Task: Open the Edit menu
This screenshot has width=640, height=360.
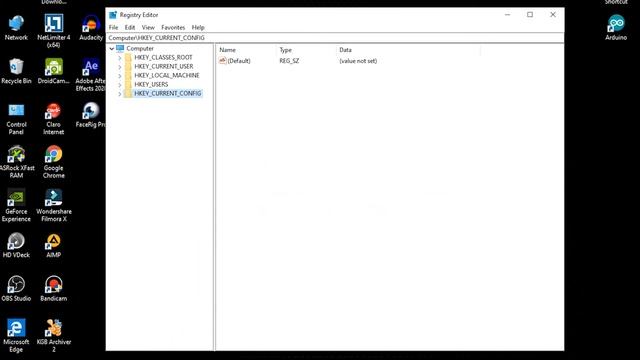Action: (x=130, y=27)
